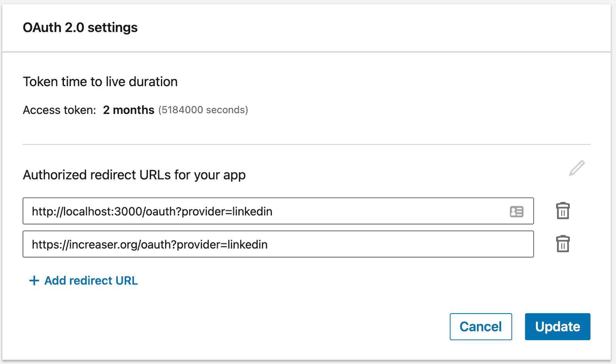Click the Access token label

[59, 110]
